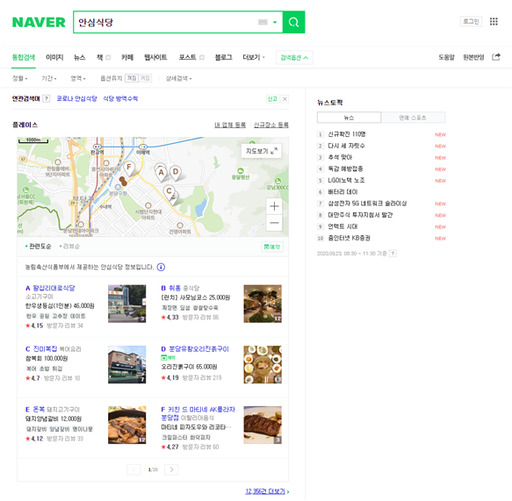Image resolution: width=512 pixels, height=501 pixels.
Task: Zoom out the map with minus button
Action: pyautogui.click(x=274, y=223)
